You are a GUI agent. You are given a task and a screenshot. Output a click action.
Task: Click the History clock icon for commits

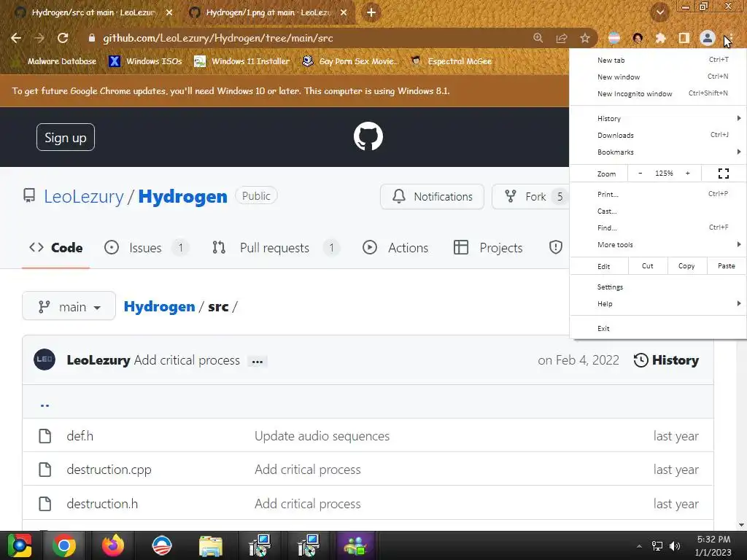pyautogui.click(x=640, y=360)
